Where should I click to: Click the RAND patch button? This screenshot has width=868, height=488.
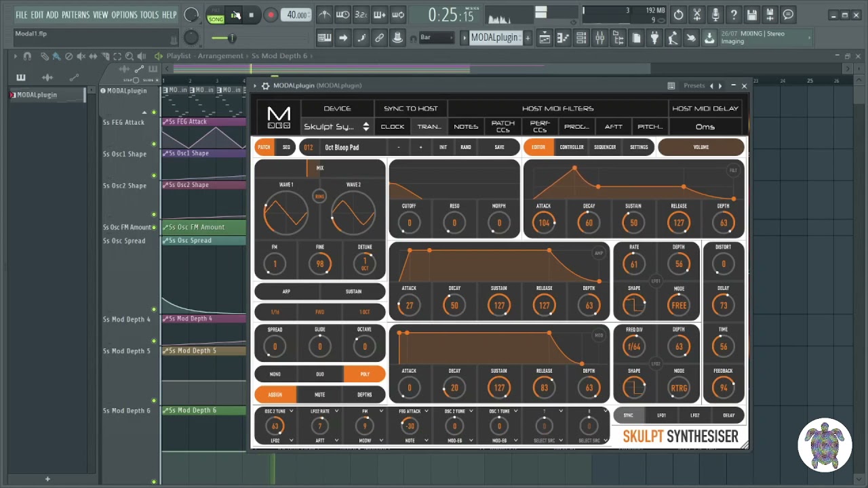point(466,147)
